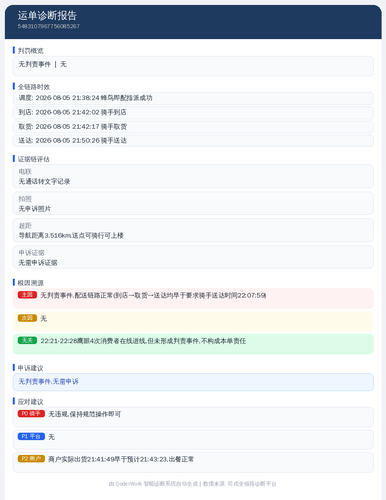Select the 无需申诉证据 text
386x500 pixels.
point(38,263)
